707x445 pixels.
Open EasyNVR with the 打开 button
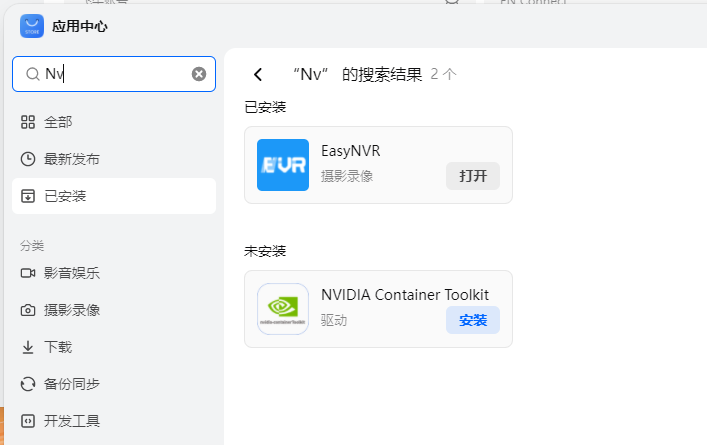[473, 176]
